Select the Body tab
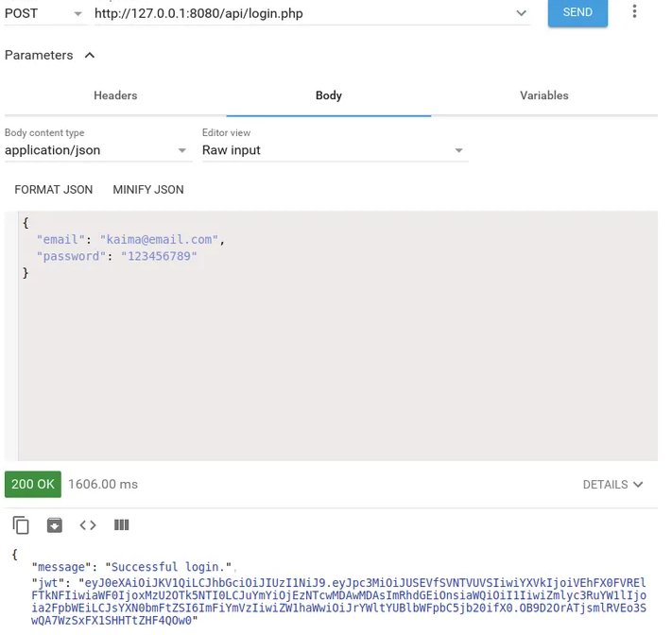Image resolution: width=672 pixels, height=635 pixels. (x=329, y=95)
